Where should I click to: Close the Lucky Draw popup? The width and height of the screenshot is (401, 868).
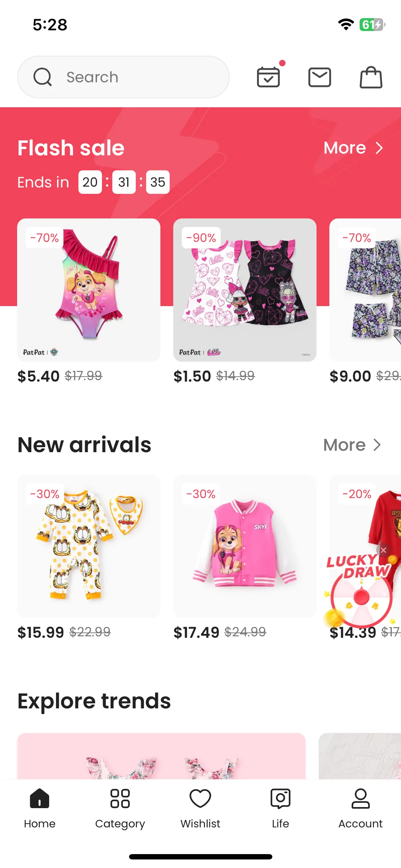[383, 550]
